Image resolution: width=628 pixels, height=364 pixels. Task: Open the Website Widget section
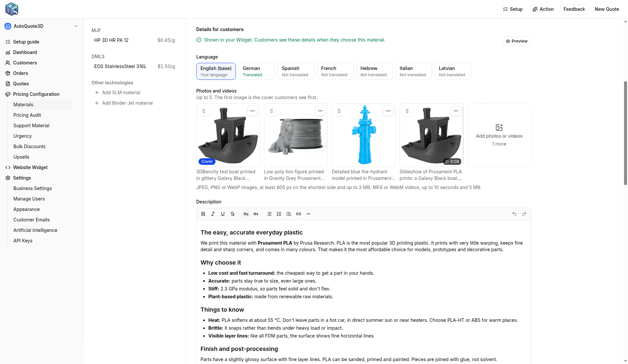tap(30, 167)
